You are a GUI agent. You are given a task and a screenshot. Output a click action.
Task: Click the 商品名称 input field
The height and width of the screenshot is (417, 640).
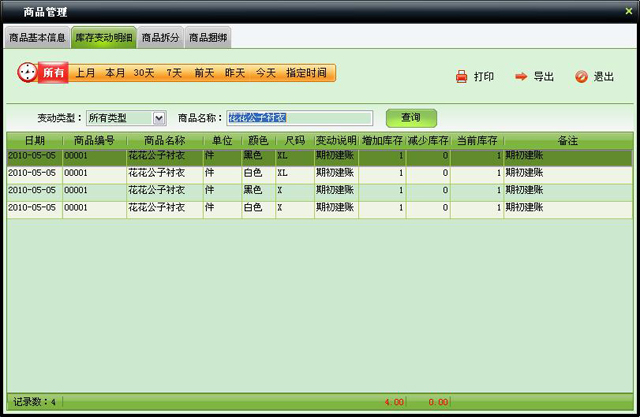(299, 118)
